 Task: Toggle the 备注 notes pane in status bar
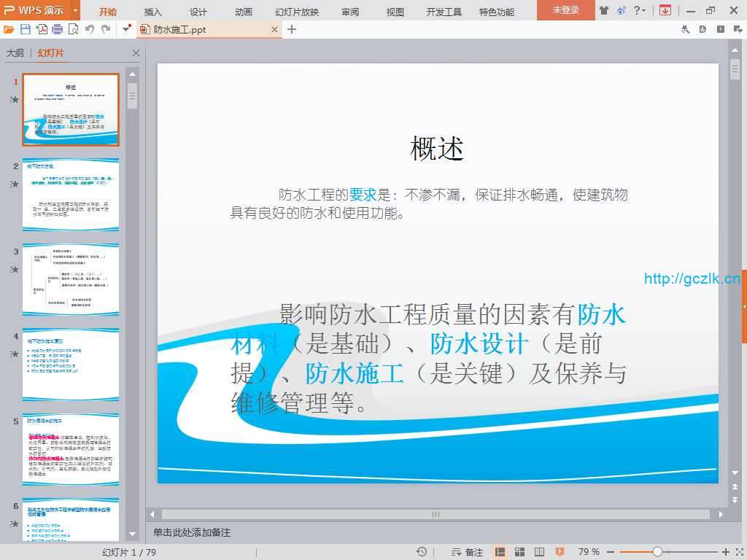(467, 552)
